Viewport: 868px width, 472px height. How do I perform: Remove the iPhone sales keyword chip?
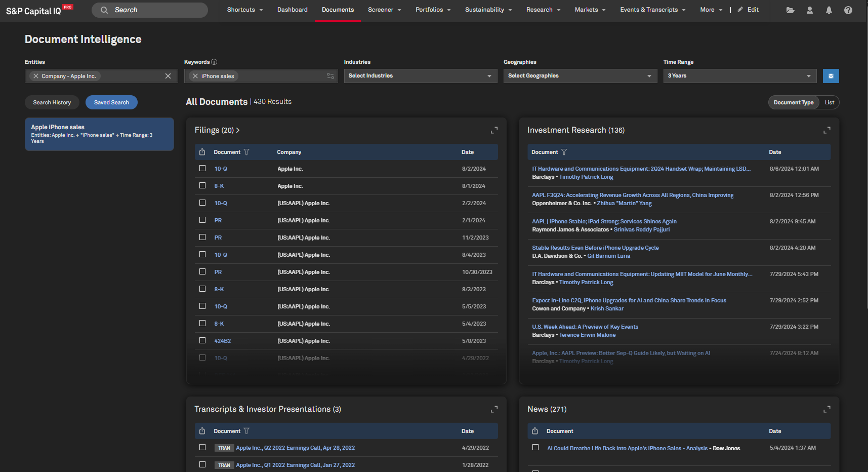point(195,76)
